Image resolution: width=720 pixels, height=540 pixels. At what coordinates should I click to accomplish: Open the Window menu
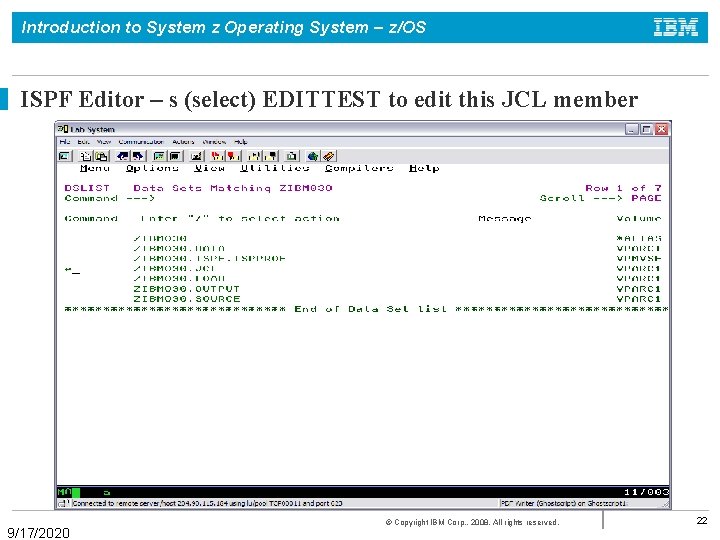click(214, 142)
